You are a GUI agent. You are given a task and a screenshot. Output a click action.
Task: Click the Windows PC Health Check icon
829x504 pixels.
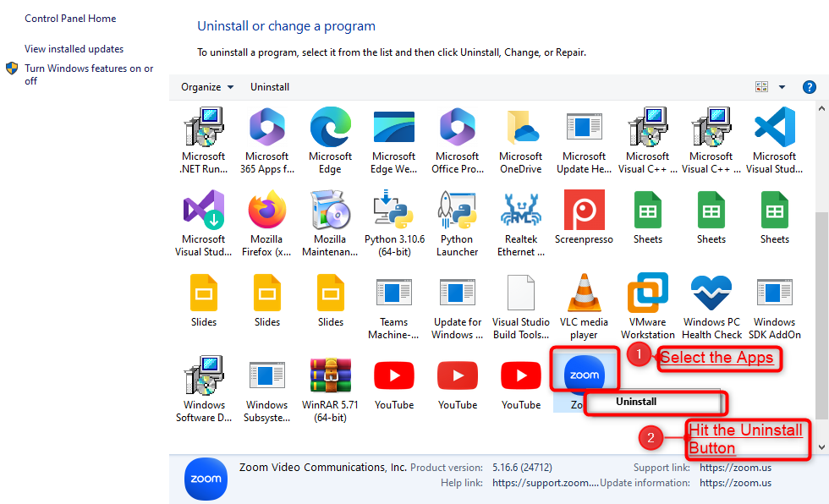[711, 293]
